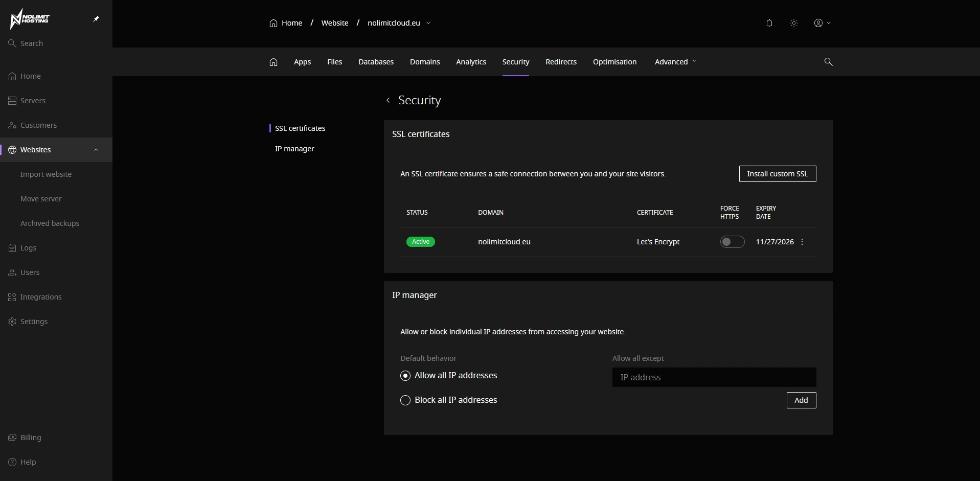Screen dimensions: 980x481
Task: Click the Home breadcrumb link
Action: click(286, 23)
